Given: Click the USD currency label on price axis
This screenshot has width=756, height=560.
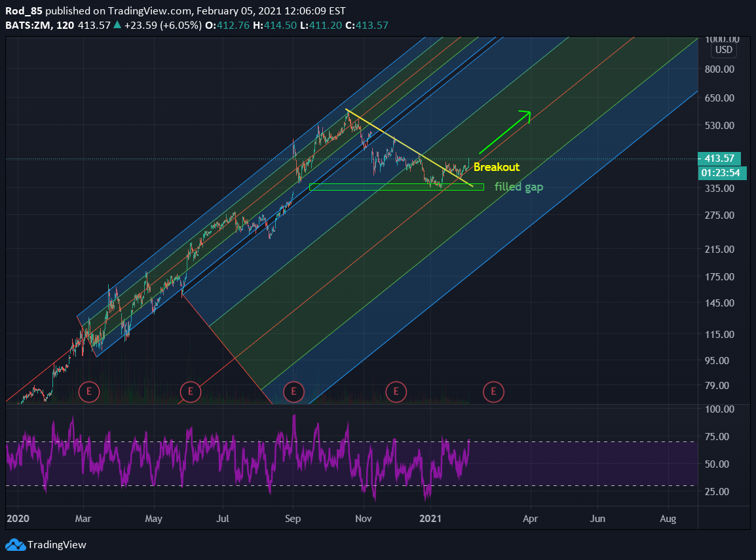Looking at the screenshot, I should 723,50.
